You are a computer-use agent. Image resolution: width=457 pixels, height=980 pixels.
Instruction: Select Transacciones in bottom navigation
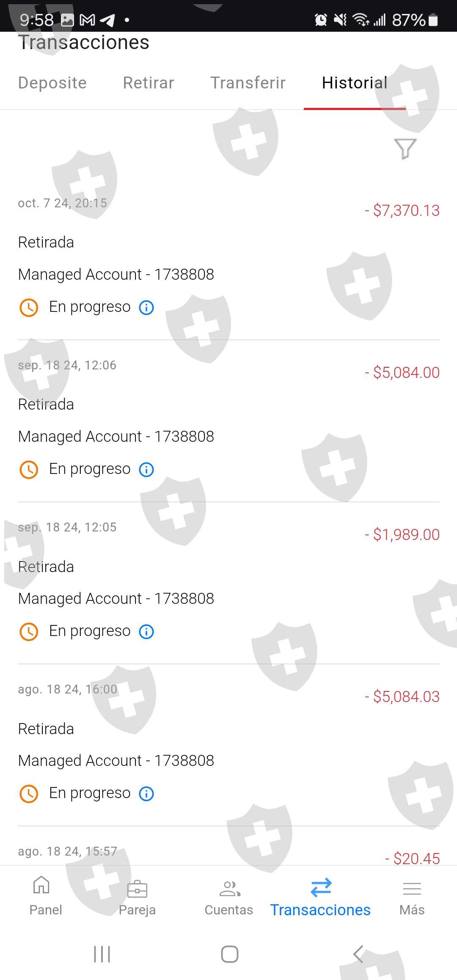click(320, 897)
